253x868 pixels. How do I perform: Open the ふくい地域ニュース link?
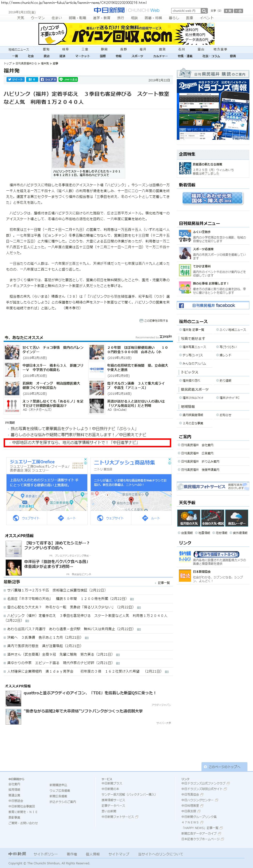[232, 330]
